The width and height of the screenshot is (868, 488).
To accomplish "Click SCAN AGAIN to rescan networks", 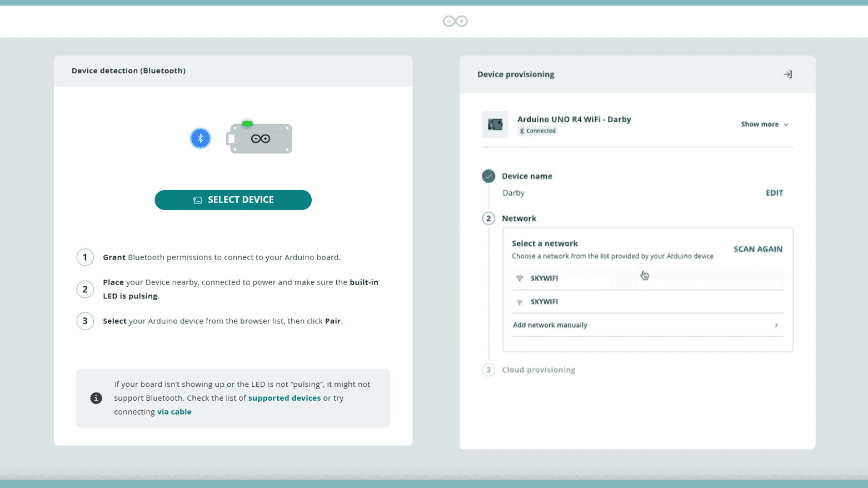I will 758,249.
